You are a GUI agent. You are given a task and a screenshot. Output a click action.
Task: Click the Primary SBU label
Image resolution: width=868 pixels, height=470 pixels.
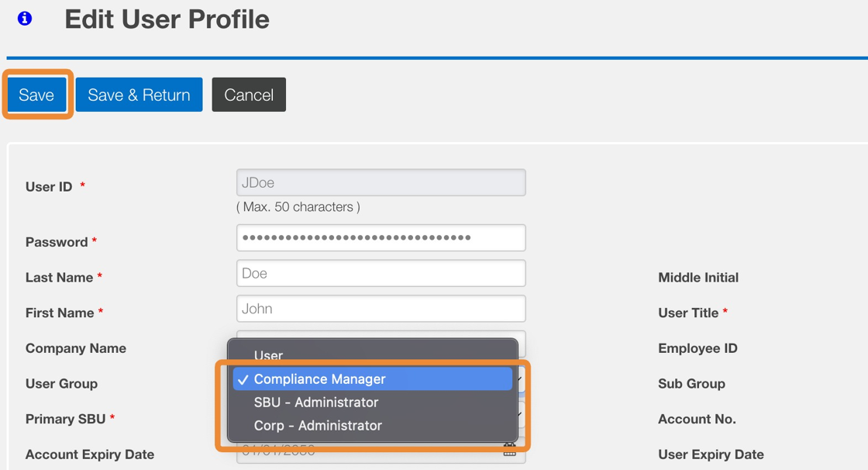point(65,419)
